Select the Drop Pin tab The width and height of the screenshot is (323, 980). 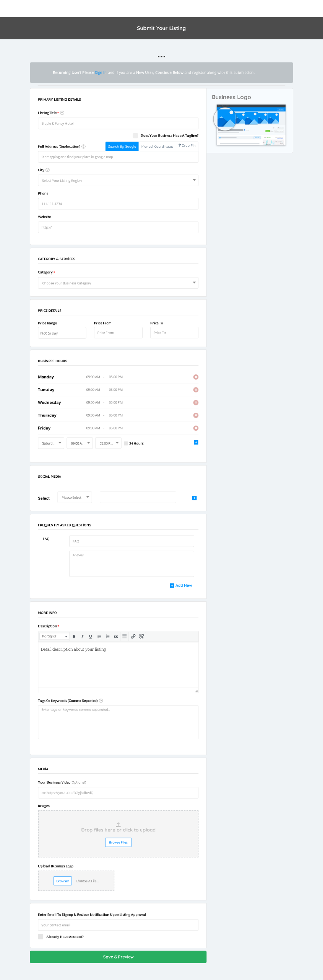(187, 146)
